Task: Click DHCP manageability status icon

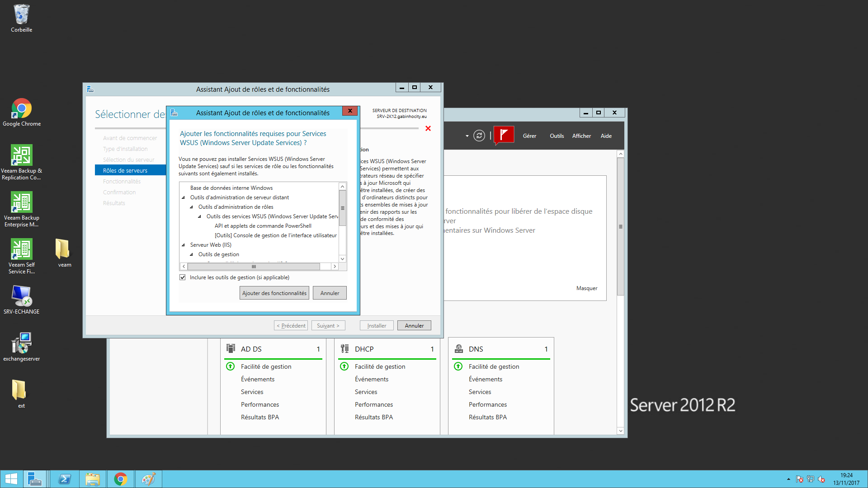Action: coord(344,366)
